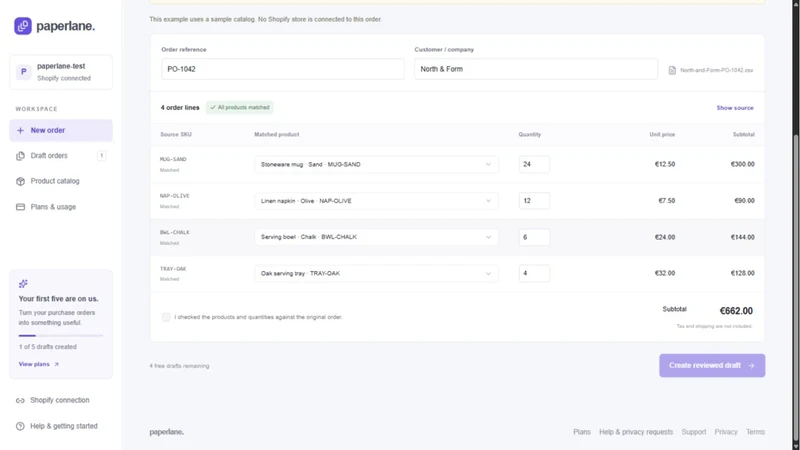Screen dimensions: 800x450
Task: Click the page vertical scrollbar
Action: pos(795,286)
